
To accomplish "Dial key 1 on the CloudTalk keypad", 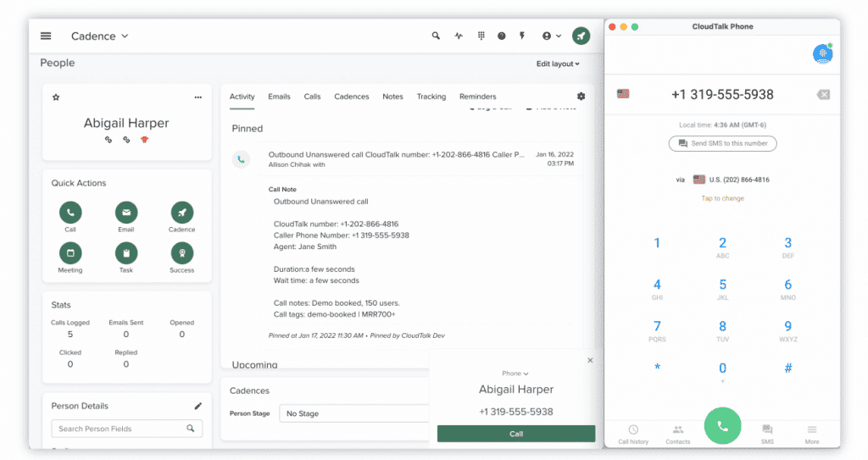I will click(657, 243).
